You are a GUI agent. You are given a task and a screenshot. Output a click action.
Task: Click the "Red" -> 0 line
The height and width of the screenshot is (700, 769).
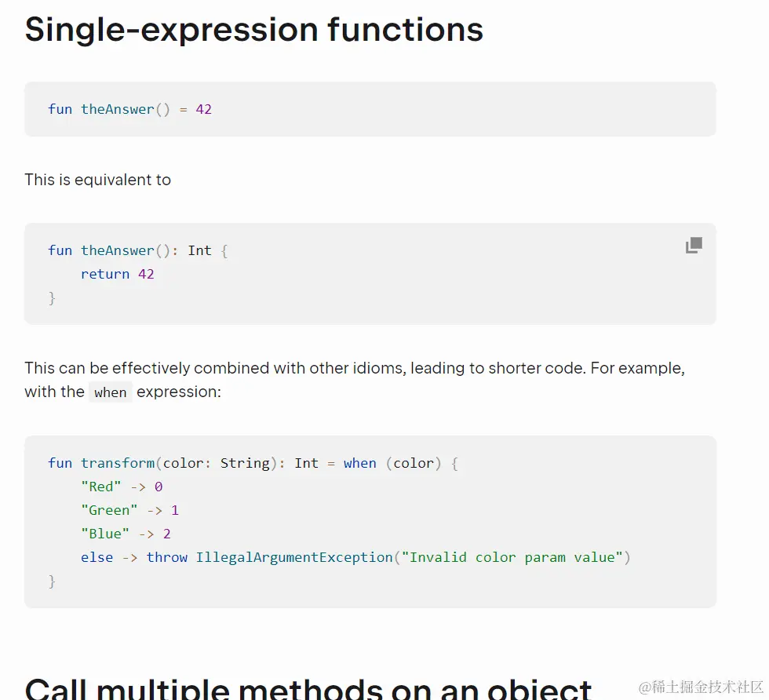(122, 487)
